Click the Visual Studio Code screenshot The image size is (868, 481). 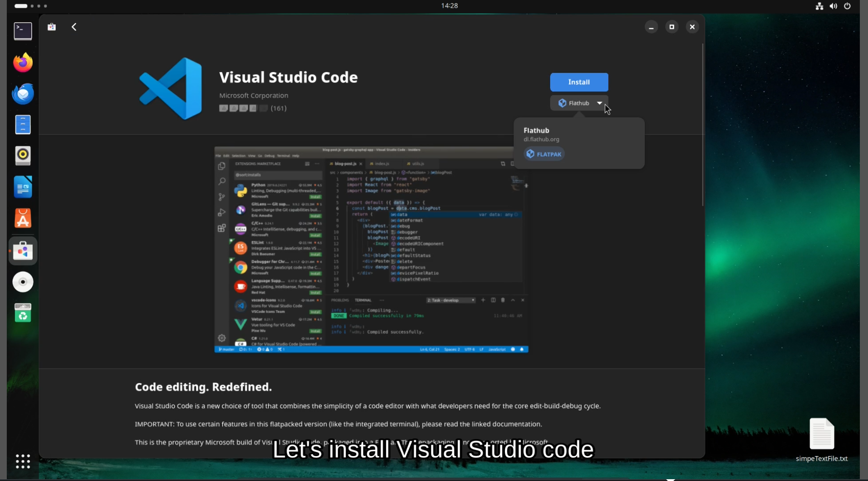(371, 250)
